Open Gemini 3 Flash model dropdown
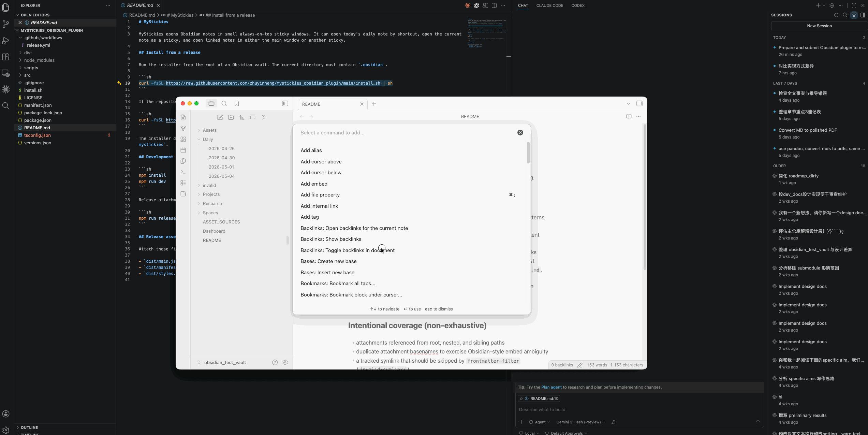This screenshot has width=868, height=435. (580, 422)
